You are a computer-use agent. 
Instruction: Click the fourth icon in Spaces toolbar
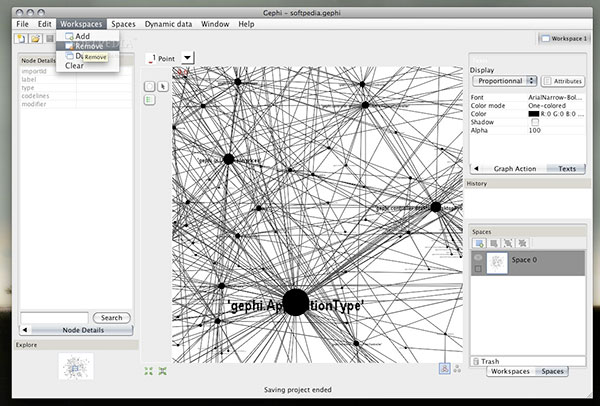point(522,243)
